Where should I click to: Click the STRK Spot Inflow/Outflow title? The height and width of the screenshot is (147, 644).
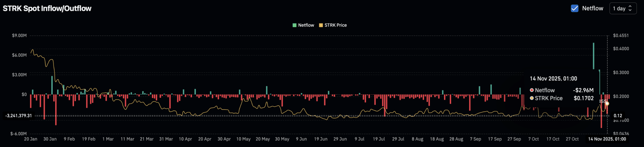point(47,8)
